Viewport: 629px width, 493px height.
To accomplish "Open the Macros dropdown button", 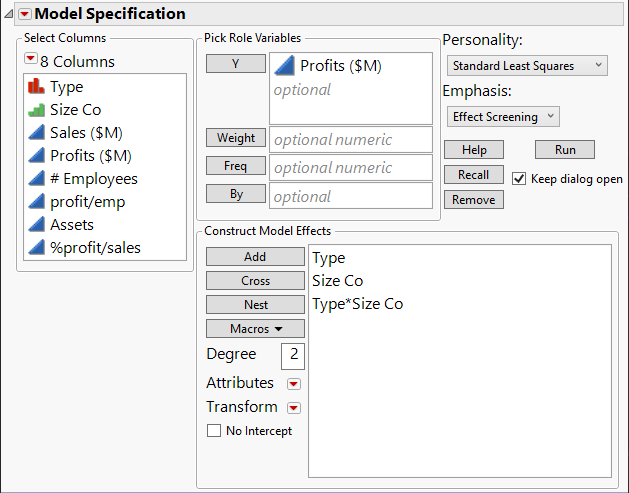I will 255,328.
